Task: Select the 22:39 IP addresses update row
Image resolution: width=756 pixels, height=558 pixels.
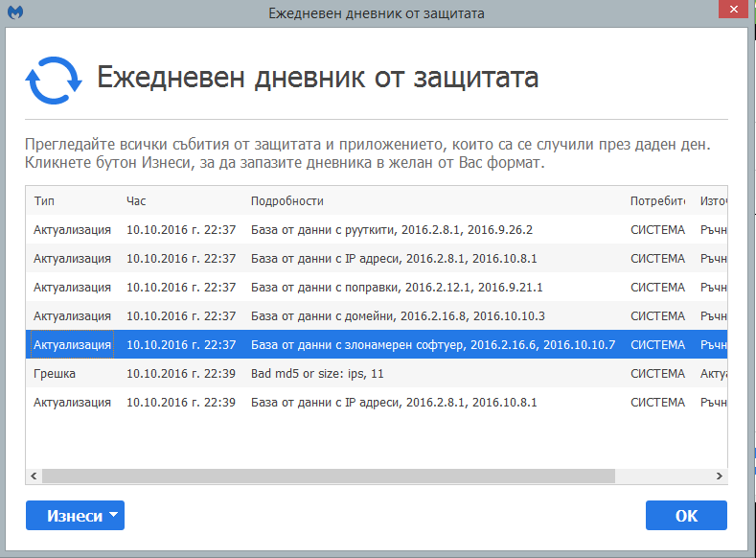Action: pos(377,403)
